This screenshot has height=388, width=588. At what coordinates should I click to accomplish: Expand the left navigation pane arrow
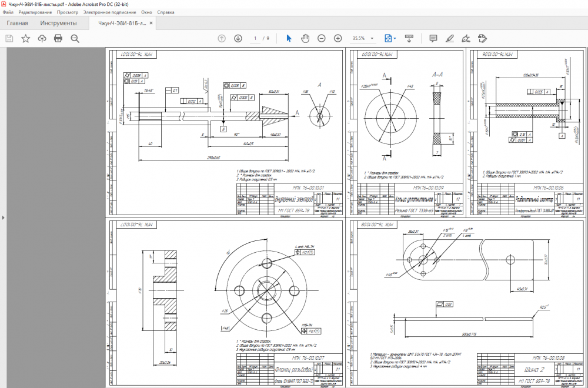click(3, 218)
